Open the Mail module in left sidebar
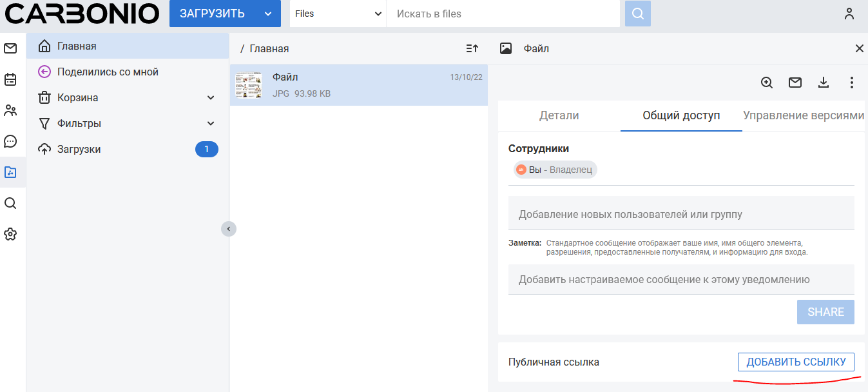The width and height of the screenshot is (868, 392). pyautogui.click(x=10, y=48)
